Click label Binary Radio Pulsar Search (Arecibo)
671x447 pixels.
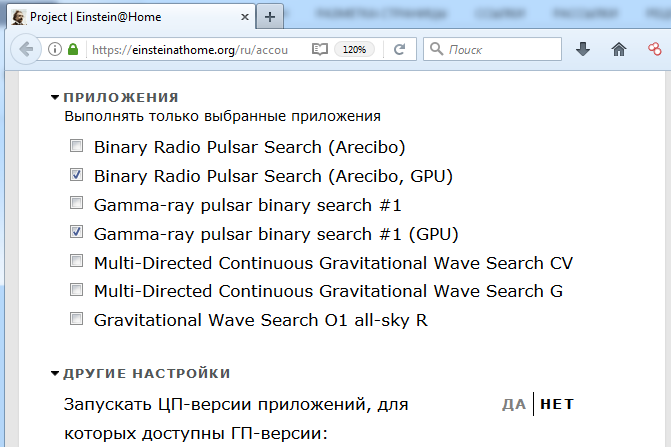click(249, 147)
